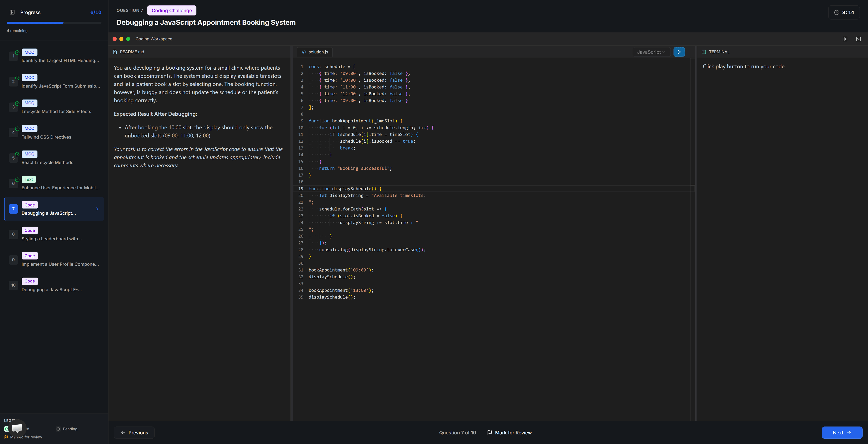Open question 6 Enhance User Experience for Mobile
The width and height of the screenshot is (868, 444).
54,183
